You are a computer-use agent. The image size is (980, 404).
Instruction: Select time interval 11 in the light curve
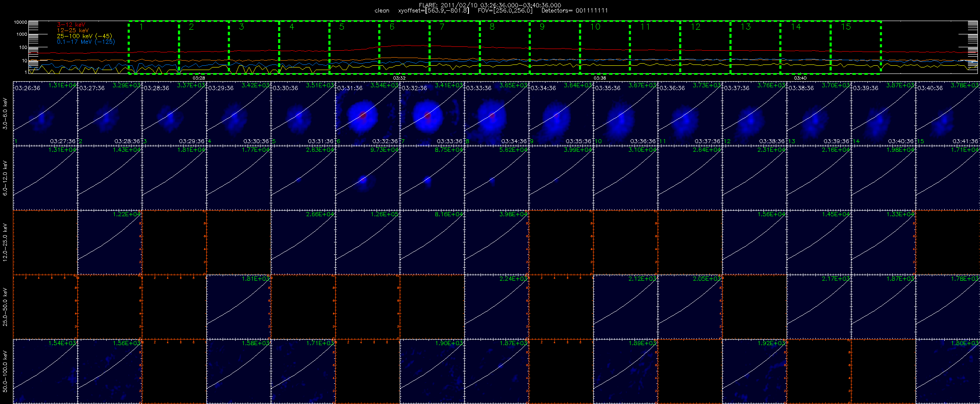[x=655, y=47]
